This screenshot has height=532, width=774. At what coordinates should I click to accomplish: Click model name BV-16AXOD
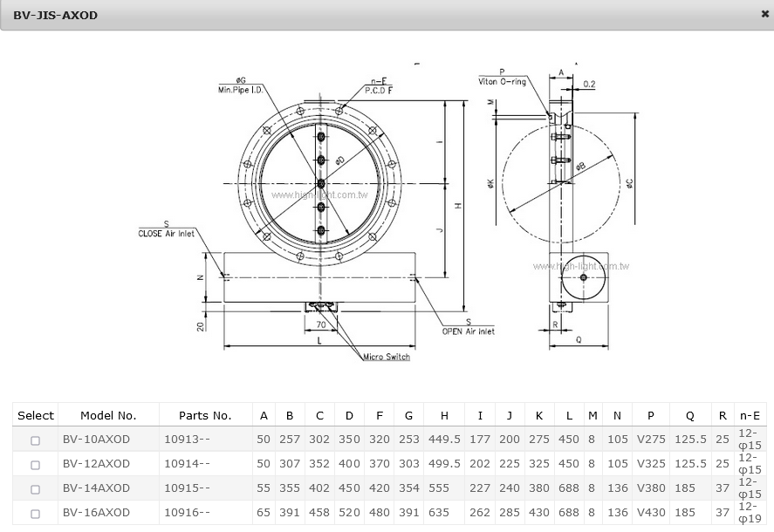tap(96, 513)
